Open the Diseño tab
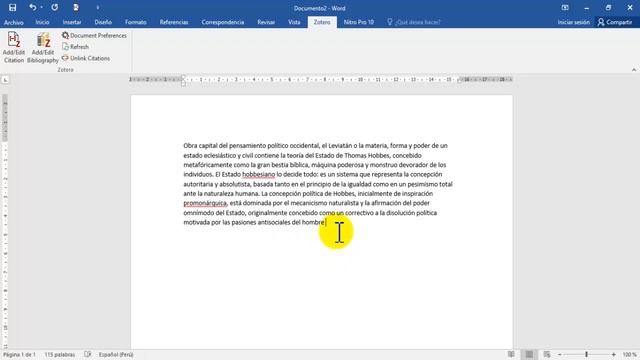The height and width of the screenshot is (360, 640). pyautogui.click(x=103, y=22)
